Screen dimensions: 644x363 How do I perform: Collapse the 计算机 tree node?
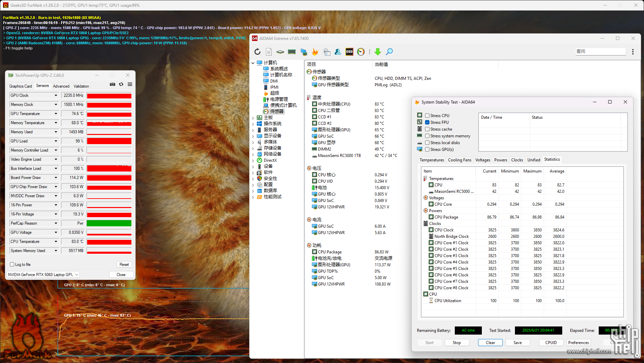pyautogui.click(x=253, y=63)
